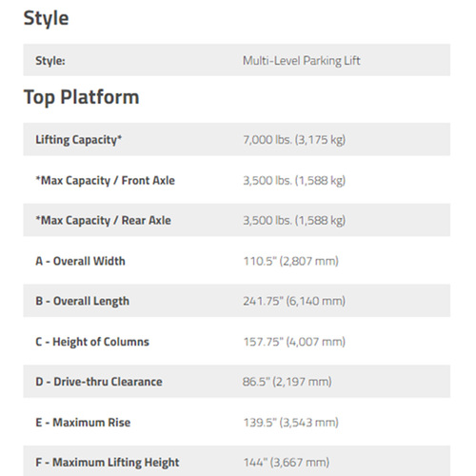Select the D - Drive-thru Clearance label
The image size is (476, 476).
(x=99, y=382)
